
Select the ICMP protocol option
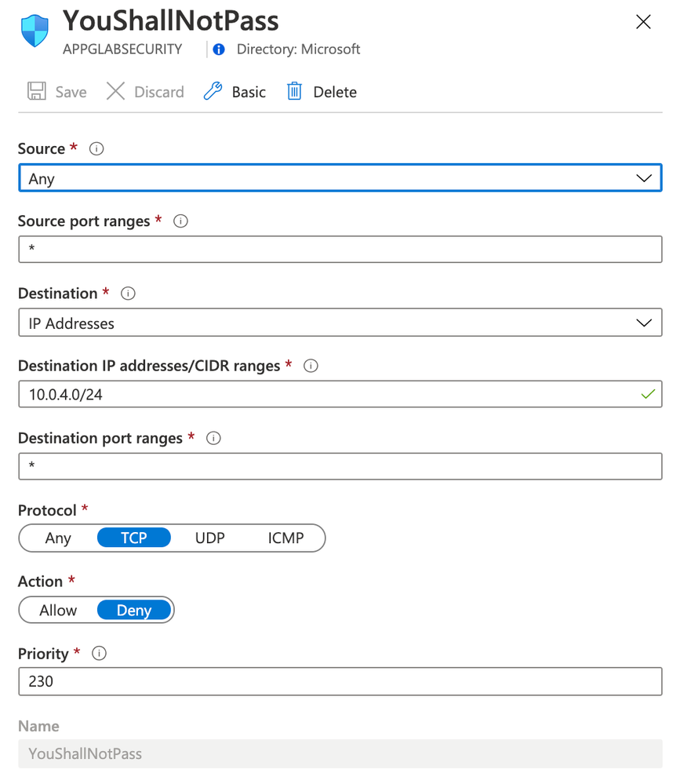pyautogui.click(x=286, y=538)
